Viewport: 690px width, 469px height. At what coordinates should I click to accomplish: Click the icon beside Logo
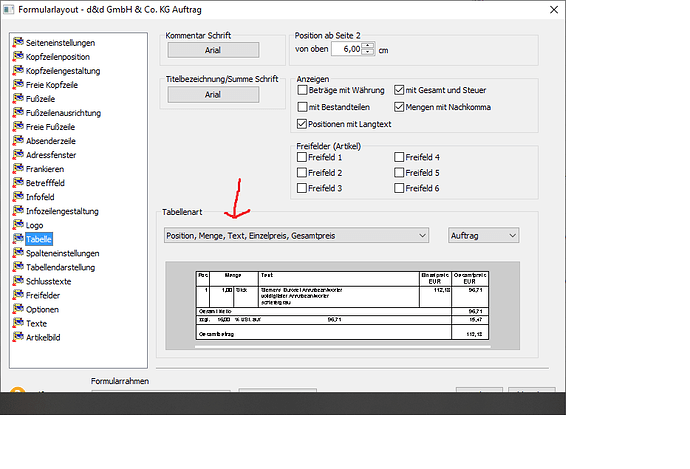(x=18, y=225)
